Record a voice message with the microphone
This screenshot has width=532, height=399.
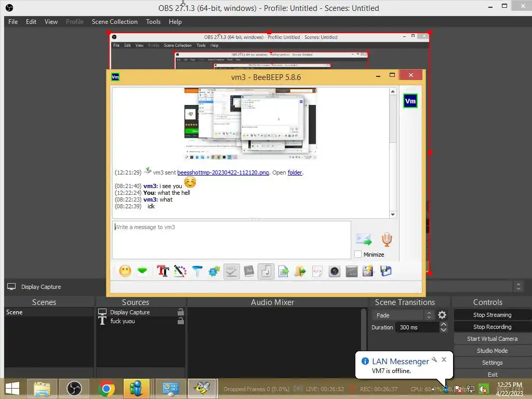387,239
